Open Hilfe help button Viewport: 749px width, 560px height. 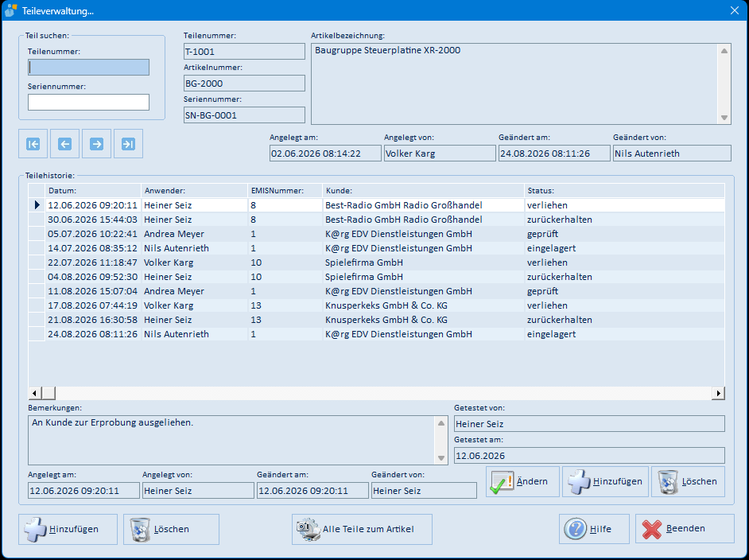594,529
